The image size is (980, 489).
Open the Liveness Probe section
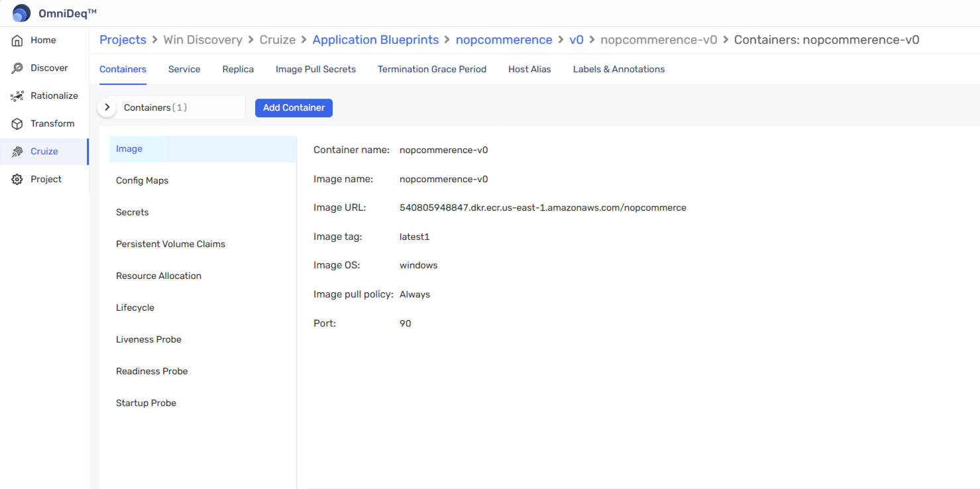click(x=148, y=339)
